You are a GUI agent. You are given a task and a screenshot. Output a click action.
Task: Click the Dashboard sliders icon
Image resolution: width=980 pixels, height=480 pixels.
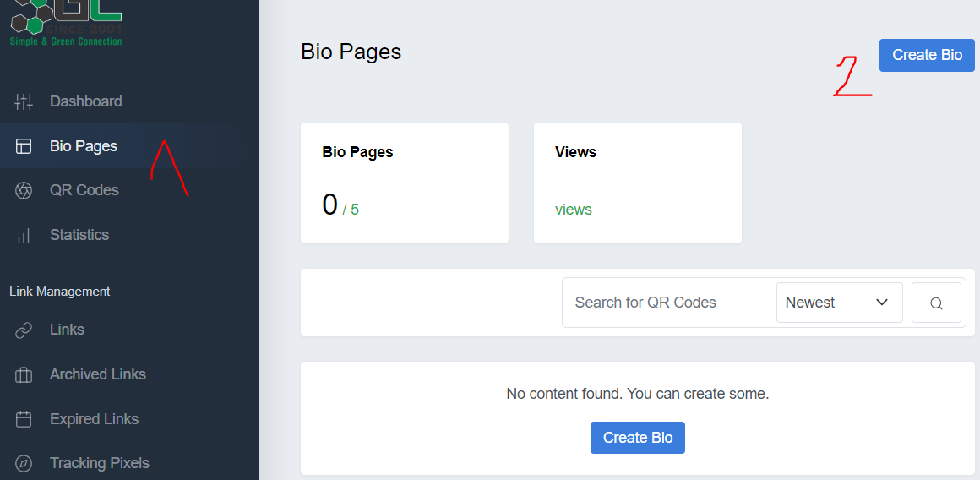tap(24, 102)
